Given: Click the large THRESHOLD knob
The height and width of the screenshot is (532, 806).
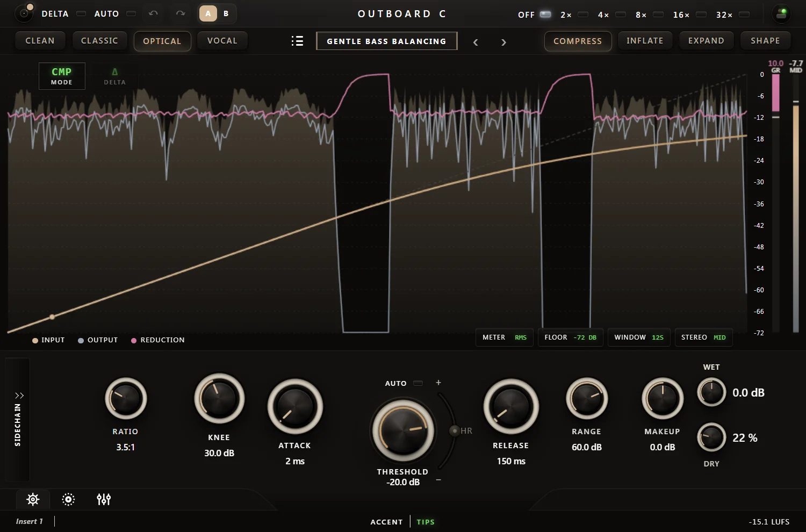Looking at the screenshot, I should [403, 430].
